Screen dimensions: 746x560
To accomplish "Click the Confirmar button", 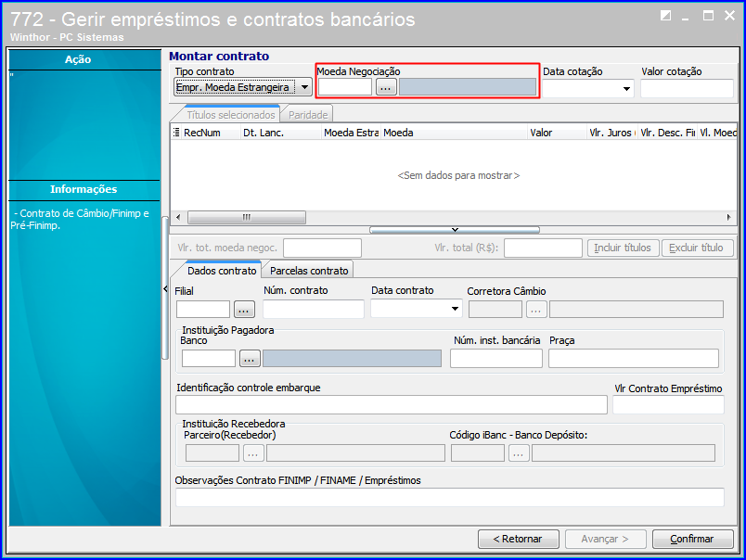I will [693, 539].
